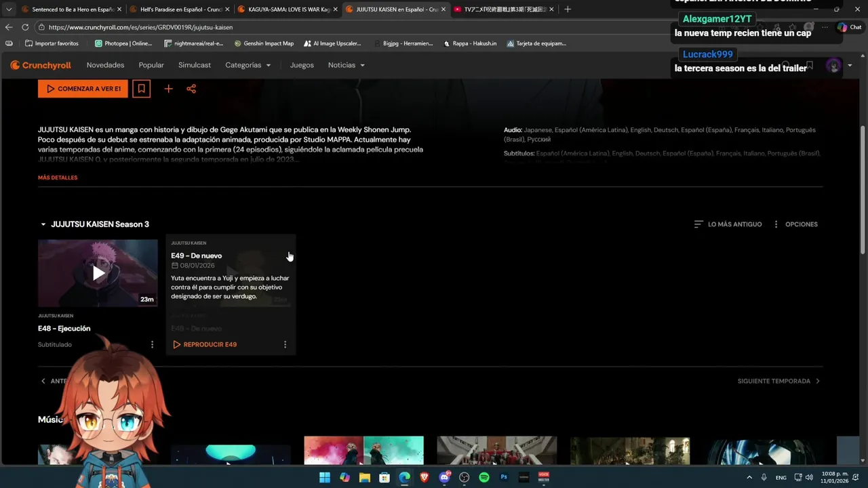The image size is (868, 488).
Task: Open Copilot Chat button
Action: tap(849, 27)
